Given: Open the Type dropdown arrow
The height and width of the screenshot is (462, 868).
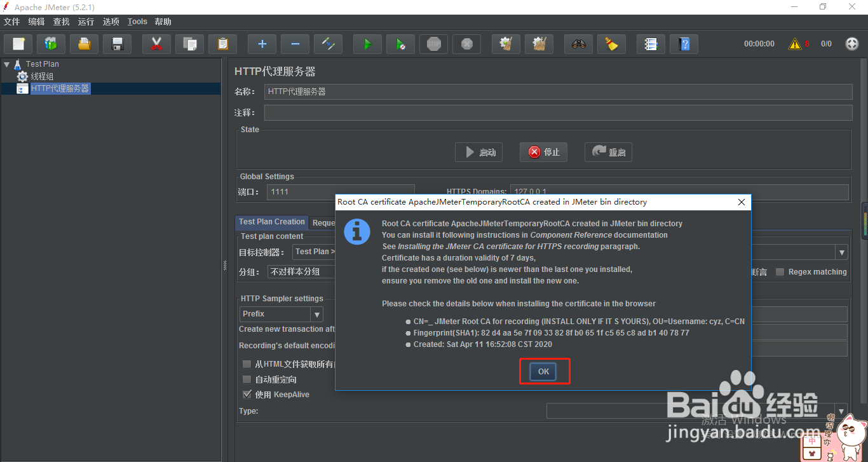Looking at the screenshot, I should (x=842, y=412).
